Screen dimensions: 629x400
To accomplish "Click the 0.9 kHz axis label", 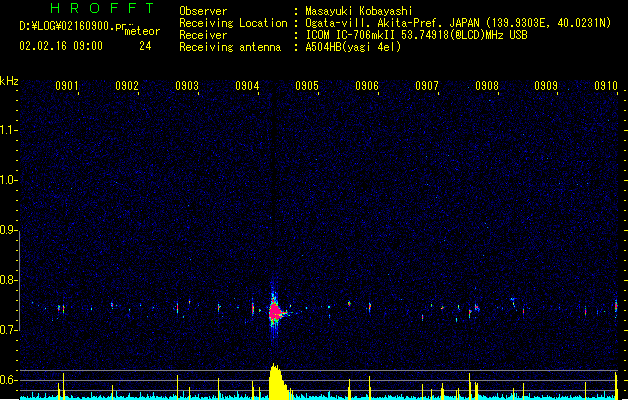I will [x=8, y=230].
